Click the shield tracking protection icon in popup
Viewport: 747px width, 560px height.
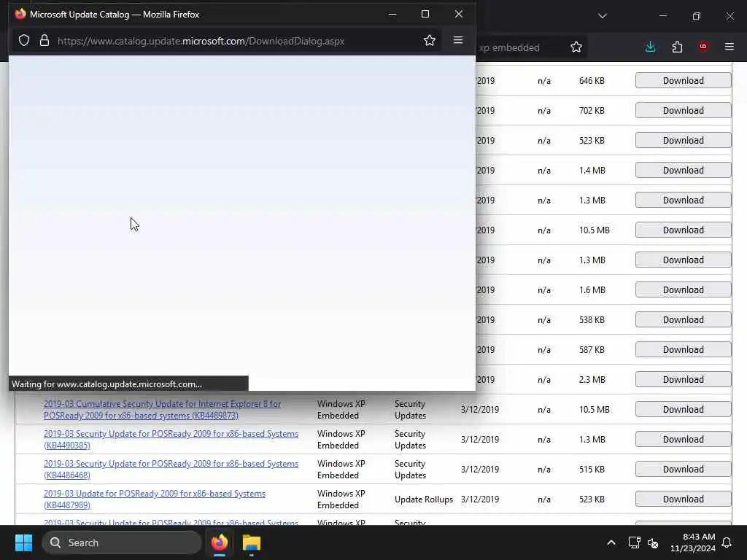(x=24, y=41)
